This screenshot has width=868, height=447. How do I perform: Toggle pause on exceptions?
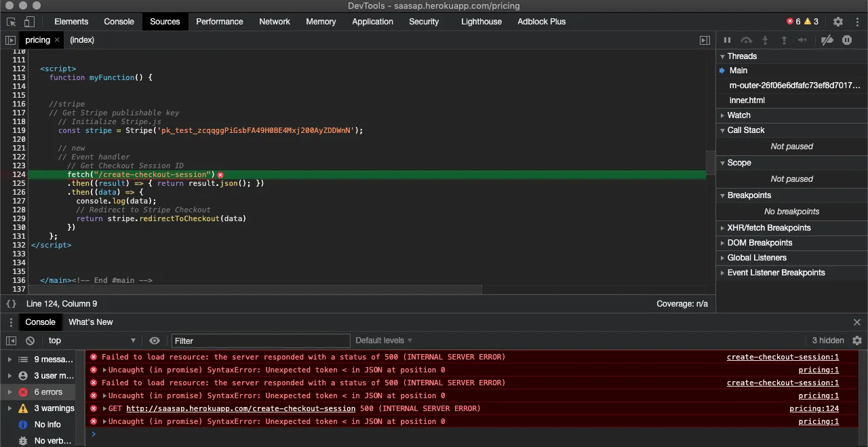click(x=847, y=40)
